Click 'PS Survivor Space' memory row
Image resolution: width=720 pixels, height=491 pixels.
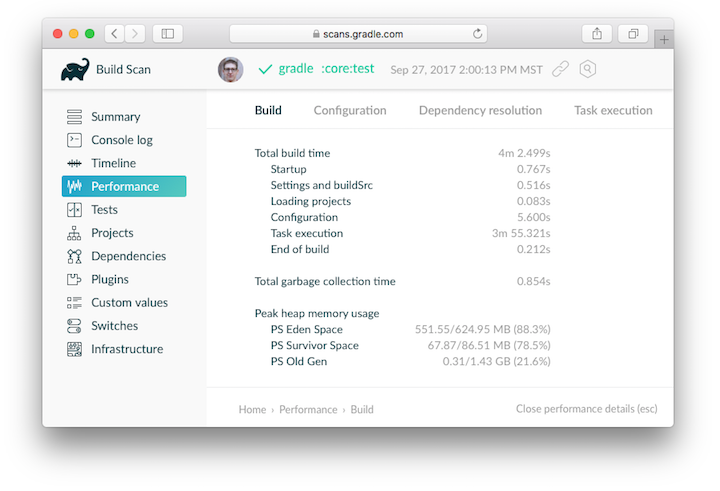tap(410, 345)
